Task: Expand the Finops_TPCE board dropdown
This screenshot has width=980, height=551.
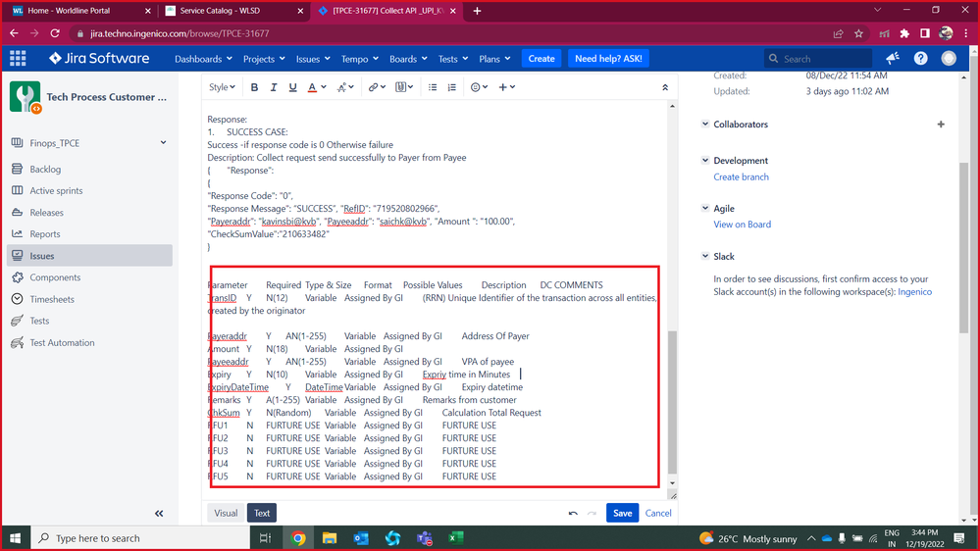Action: 163,143
